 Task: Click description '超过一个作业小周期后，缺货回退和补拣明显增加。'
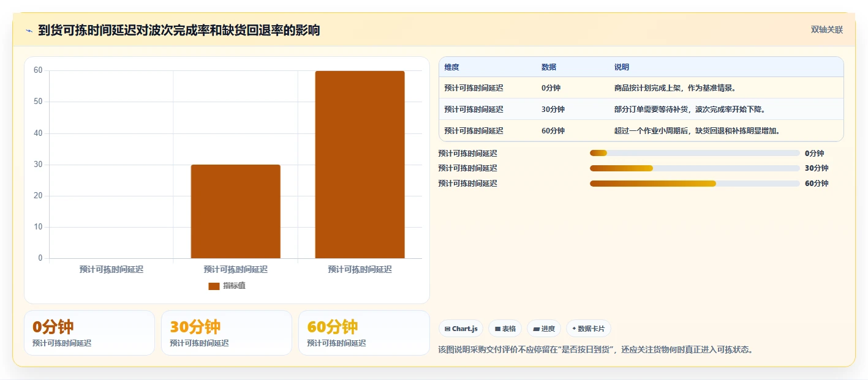point(698,131)
